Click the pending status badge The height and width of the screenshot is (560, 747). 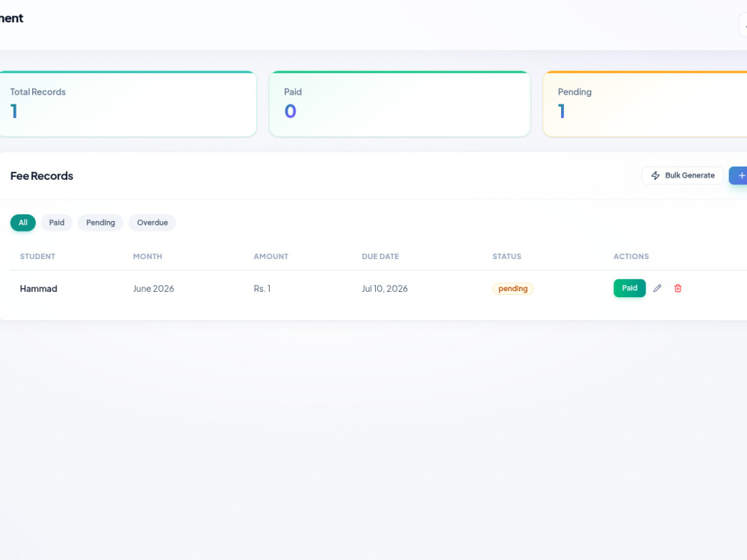pyautogui.click(x=512, y=288)
